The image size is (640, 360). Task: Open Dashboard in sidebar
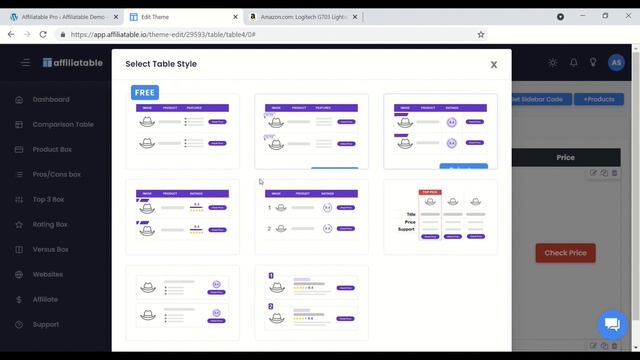point(51,100)
